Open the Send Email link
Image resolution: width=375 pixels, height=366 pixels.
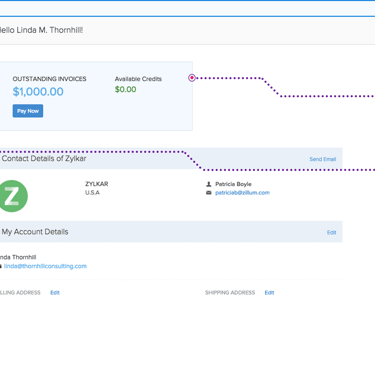(x=322, y=159)
